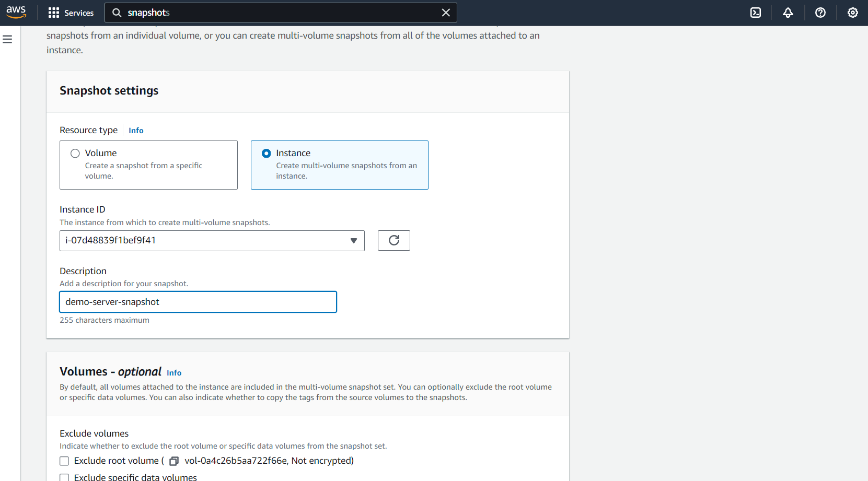
Task: Clear the snapshots search with the X icon
Action: (x=446, y=13)
